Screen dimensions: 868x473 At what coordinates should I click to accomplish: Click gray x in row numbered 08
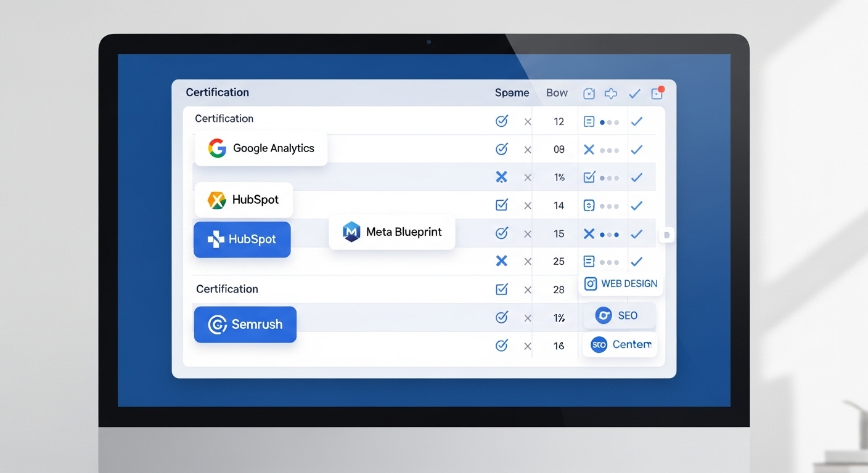[528, 150]
